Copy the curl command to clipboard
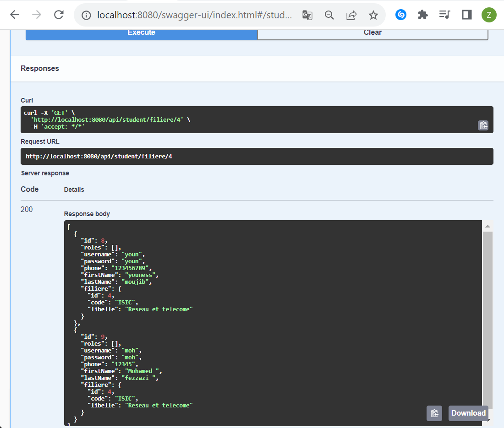 coord(483,125)
